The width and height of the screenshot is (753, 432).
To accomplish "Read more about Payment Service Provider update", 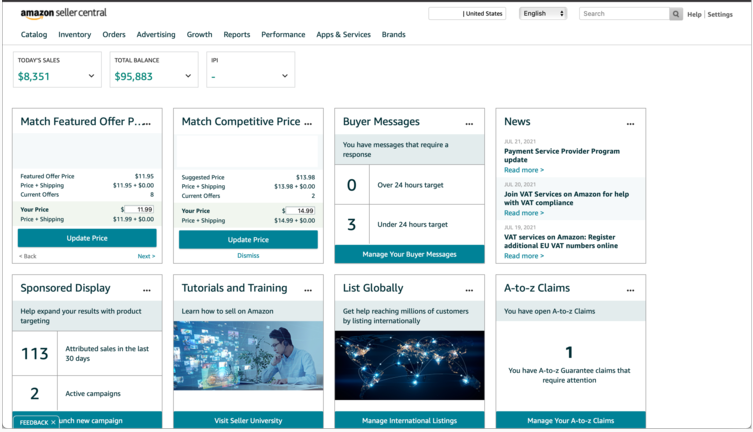I will tap(524, 170).
